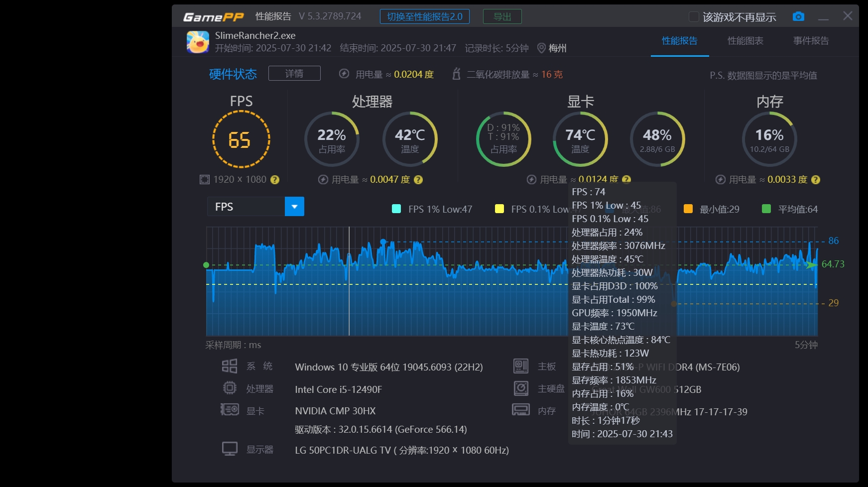Click the NVIDIA CMP 30HX text
Viewport: 868px width, 487px height.
[335, 411]
